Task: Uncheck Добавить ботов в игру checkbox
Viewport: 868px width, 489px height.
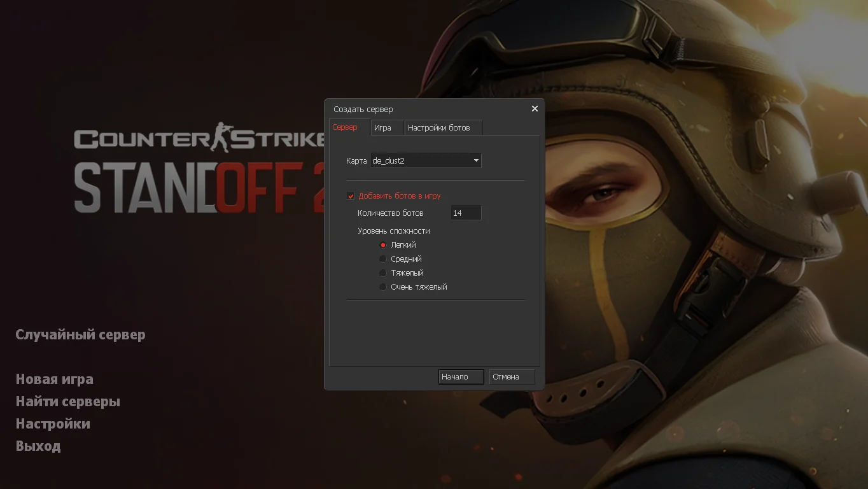Action: [351, 196]
